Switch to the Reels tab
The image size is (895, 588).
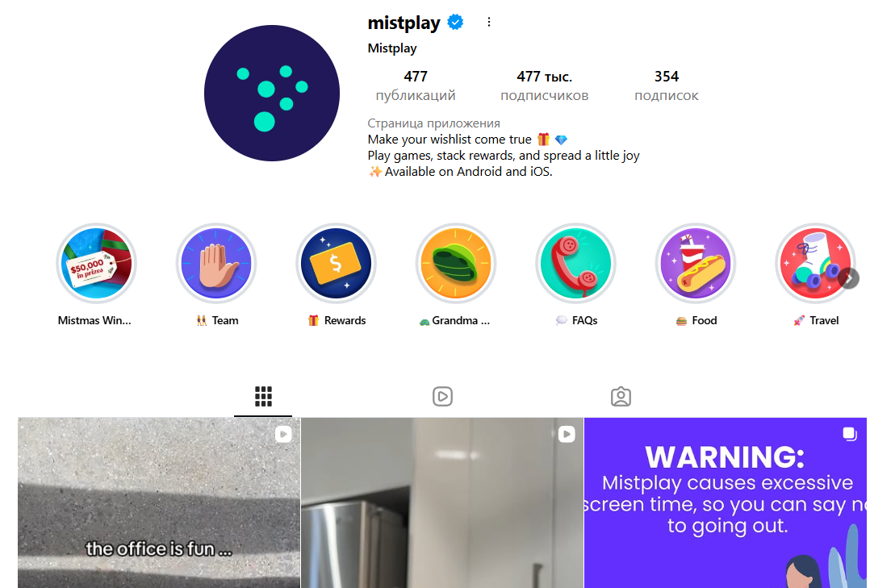point(442,396)
